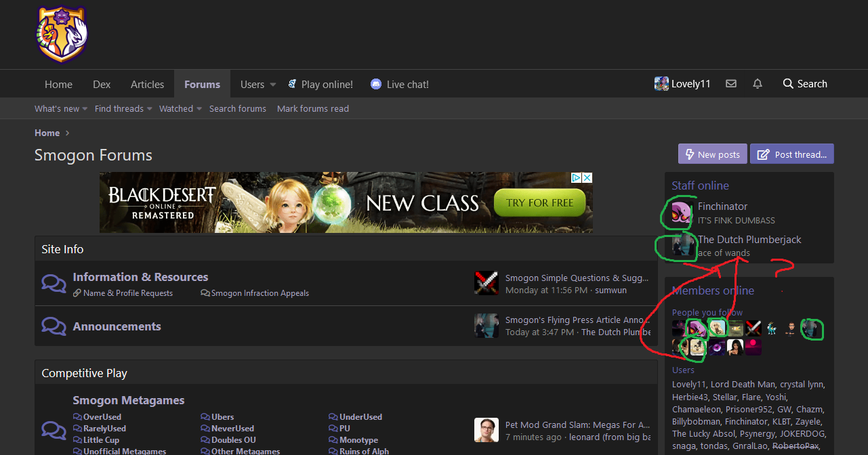Screen dimensions: 868x455
Task: Open Name & Profile Requests subforum
Action: click(127, 293)
